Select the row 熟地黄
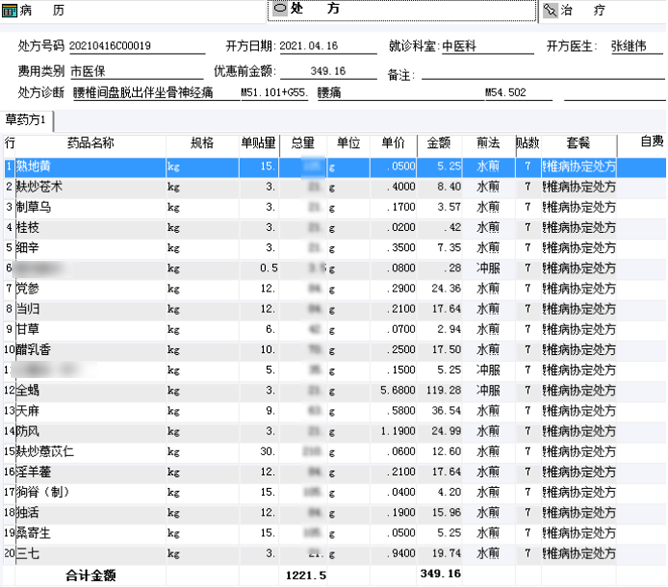This screenshot has width=668, height=587. (335, 167)
